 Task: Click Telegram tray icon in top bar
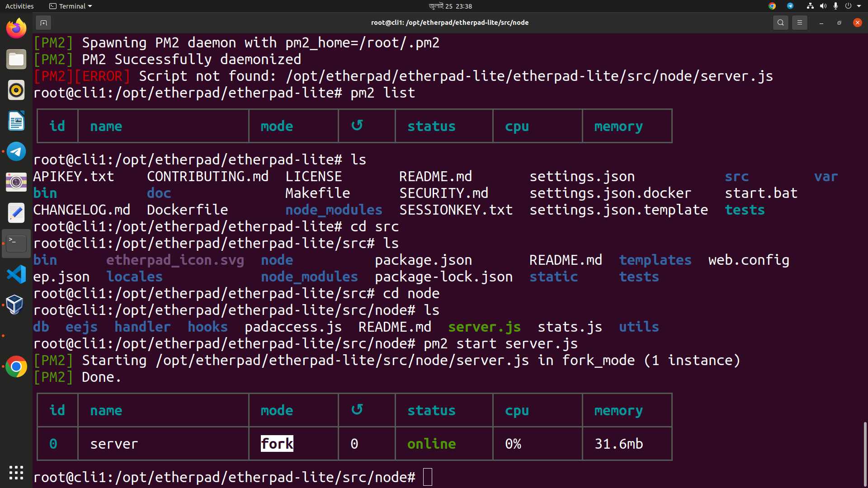[x=790, y=6]
